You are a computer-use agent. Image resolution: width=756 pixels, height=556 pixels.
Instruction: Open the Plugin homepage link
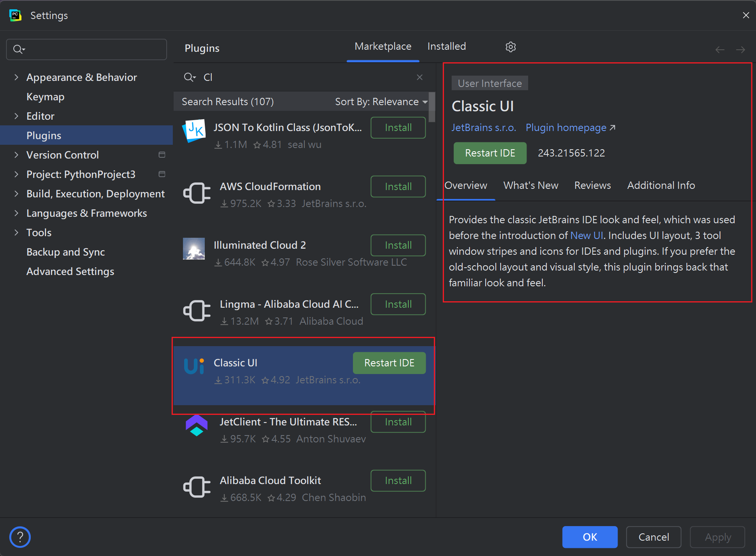[571, 128]
